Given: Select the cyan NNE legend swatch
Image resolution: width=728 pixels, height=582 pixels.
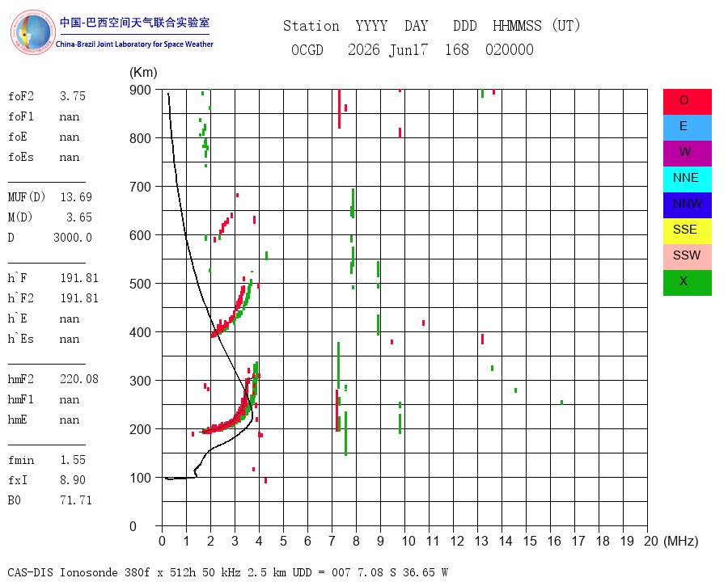Looking at the screenshot, I should pos(687,179).
